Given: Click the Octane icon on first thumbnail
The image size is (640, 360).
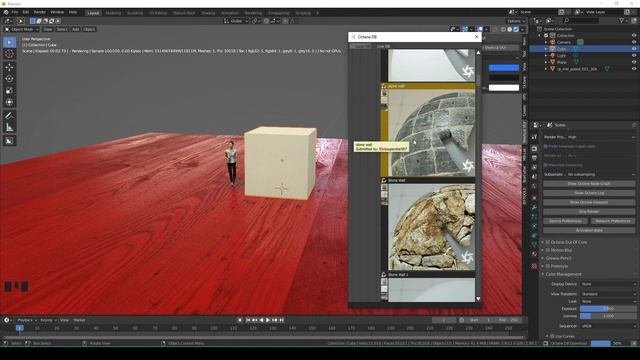Looking at the screenshot, I should pos(468,71).
